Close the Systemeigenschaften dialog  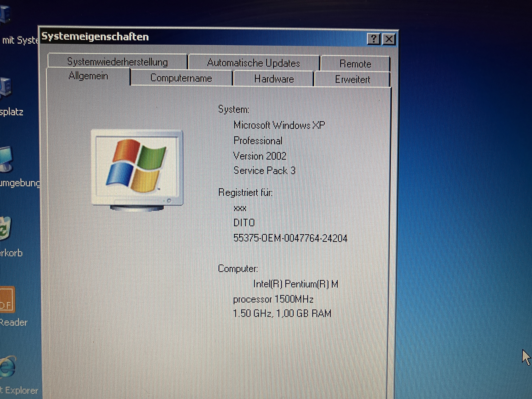389,39
